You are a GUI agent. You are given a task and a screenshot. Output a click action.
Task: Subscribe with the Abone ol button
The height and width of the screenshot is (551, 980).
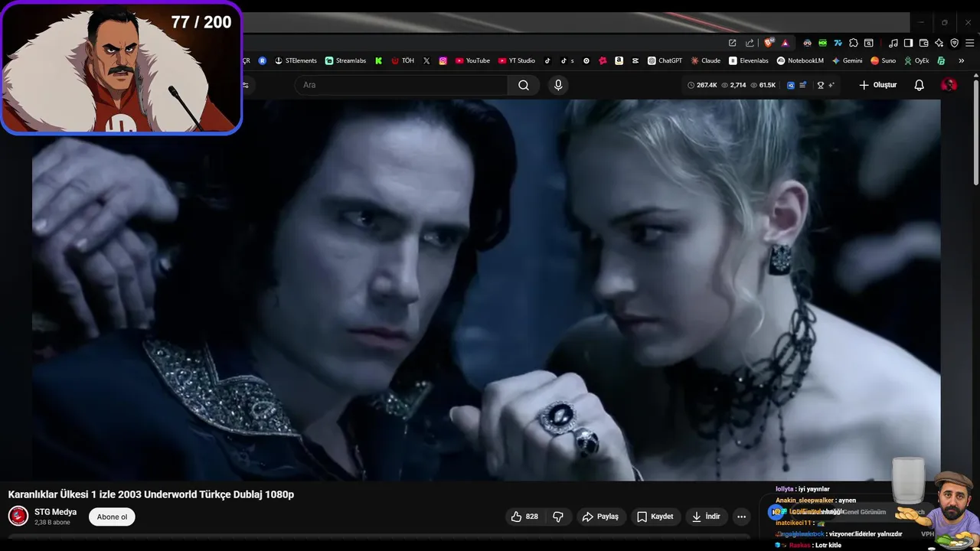coord(112,517)
